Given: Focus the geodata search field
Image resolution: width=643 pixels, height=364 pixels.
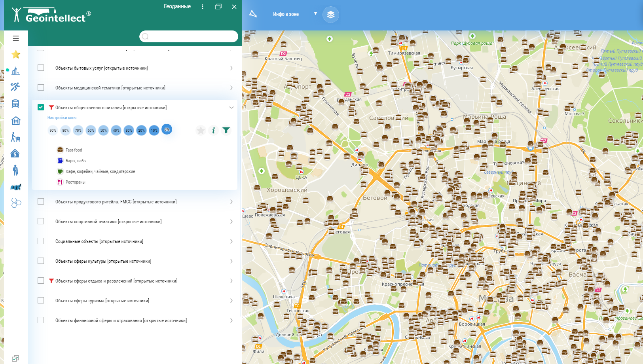Looking at the screenshot, I should [x=189, y=36].
